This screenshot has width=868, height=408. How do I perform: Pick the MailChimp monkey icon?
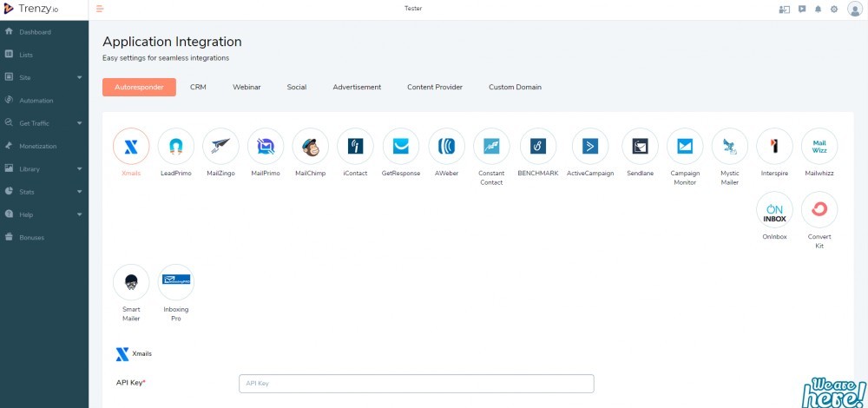(311, 146)
